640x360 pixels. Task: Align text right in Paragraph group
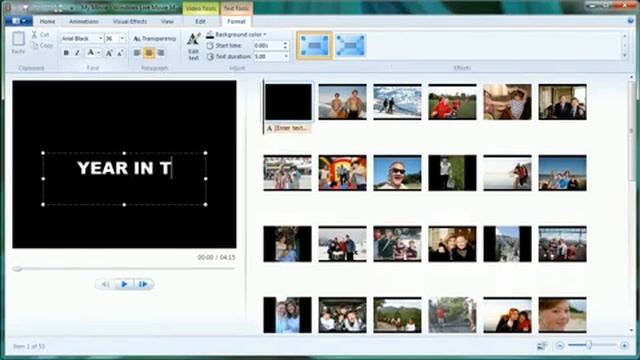[x=161, y=53]
